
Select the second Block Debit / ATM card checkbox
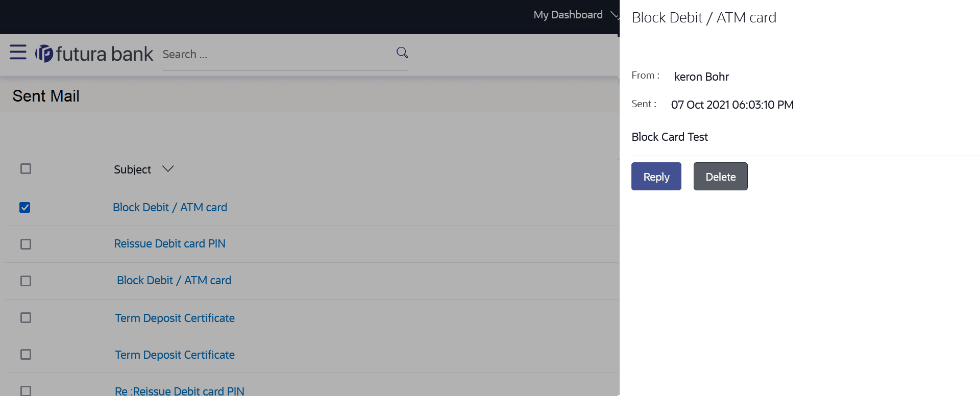point(26,281)
